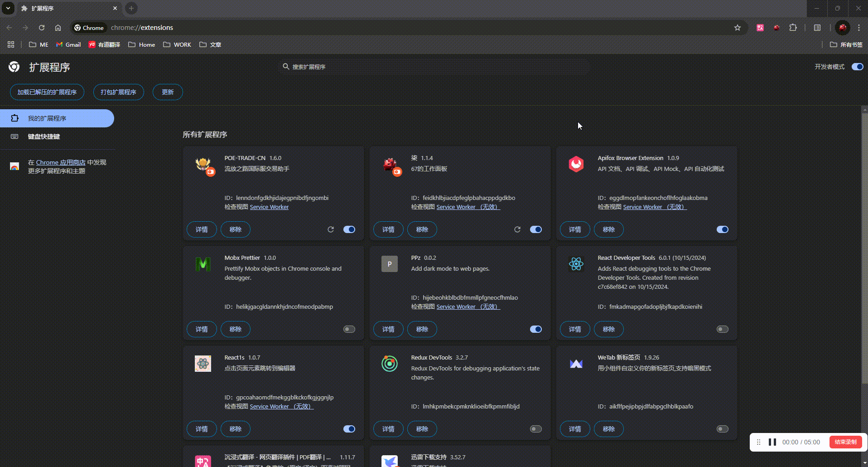Open the tab search dropdown arrow
Image resolution: width=868 pixels, height=467 pixels.
[8, 8]
